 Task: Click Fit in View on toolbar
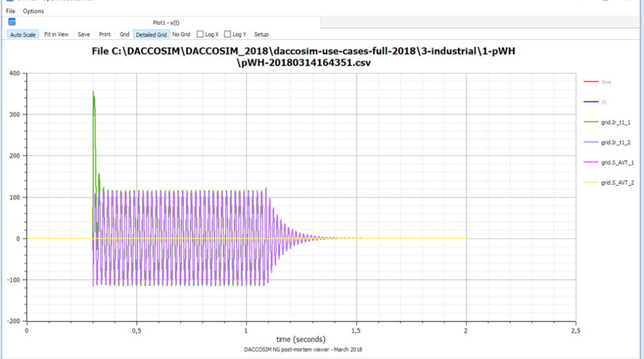click(56, 34)
